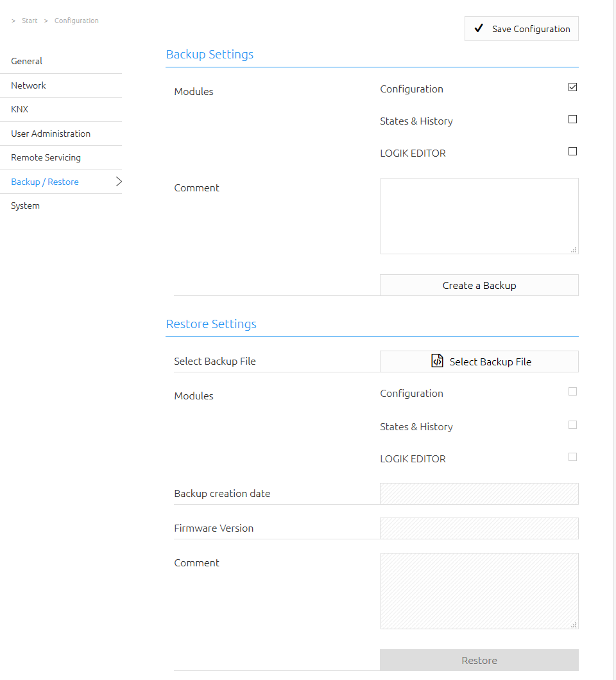Click Create a Backup
The width and height of the screenshot is (616, 680).
(479, 285)
